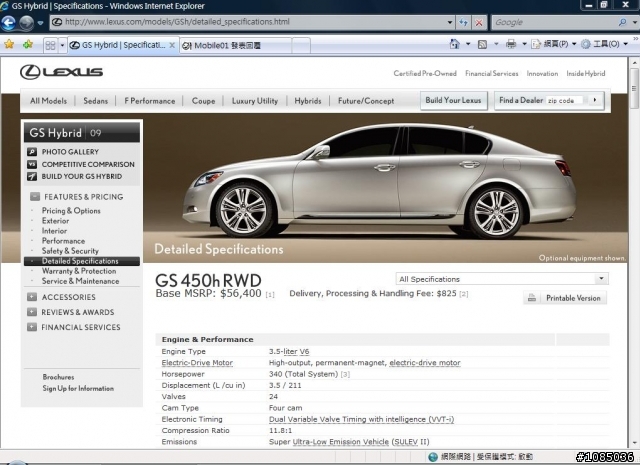Click the Build Your Lexus button
Viewport: 640px width, 465px height.
click(453, 100)
